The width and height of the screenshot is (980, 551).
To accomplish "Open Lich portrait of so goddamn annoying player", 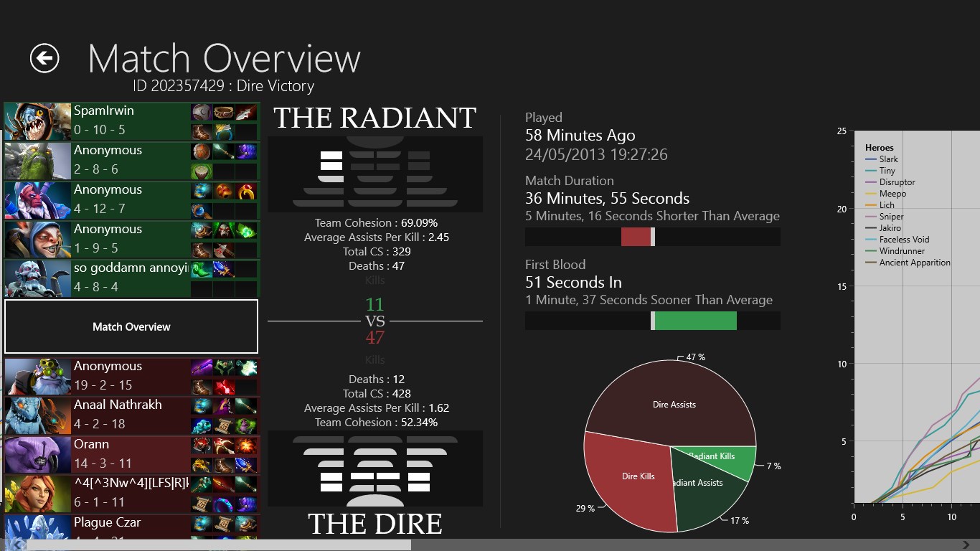I will (x=37, y=278).
